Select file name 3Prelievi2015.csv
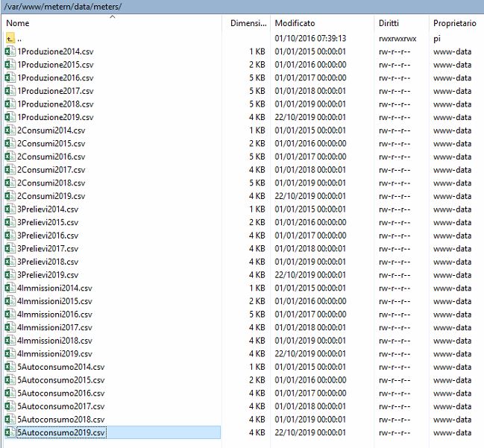484x448 pixels. [x=48, y=222]
